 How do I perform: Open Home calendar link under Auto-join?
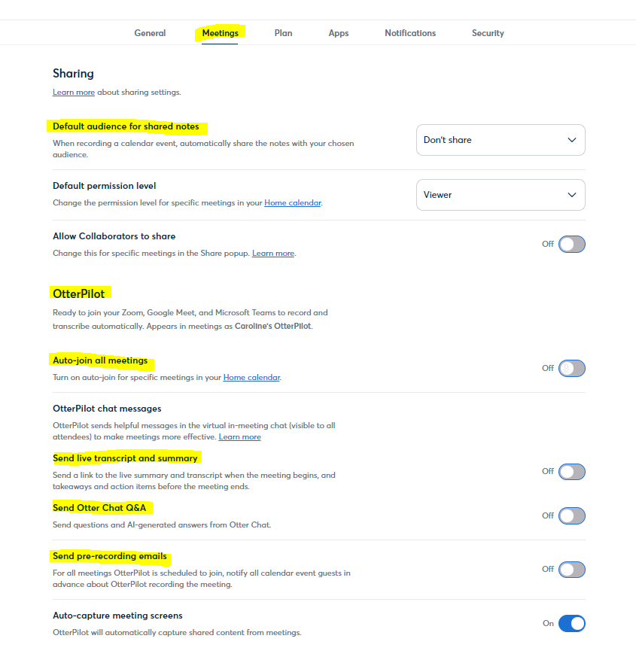[251, 376]
